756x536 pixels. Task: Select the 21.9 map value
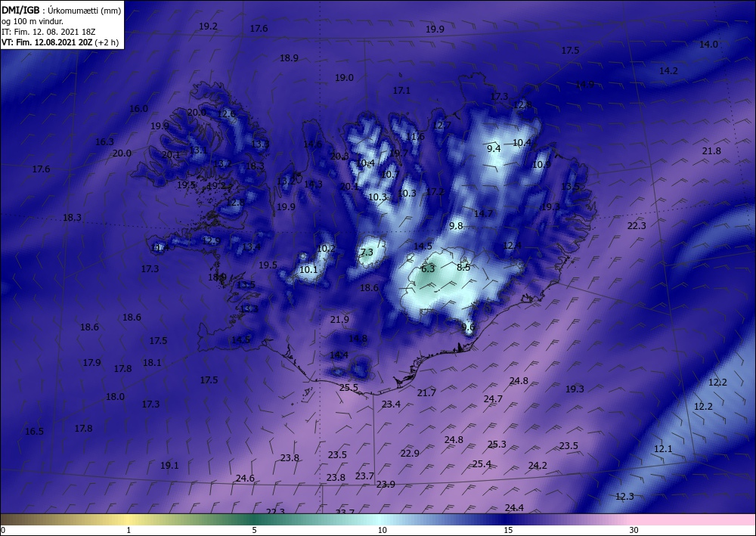pos(339,320)
